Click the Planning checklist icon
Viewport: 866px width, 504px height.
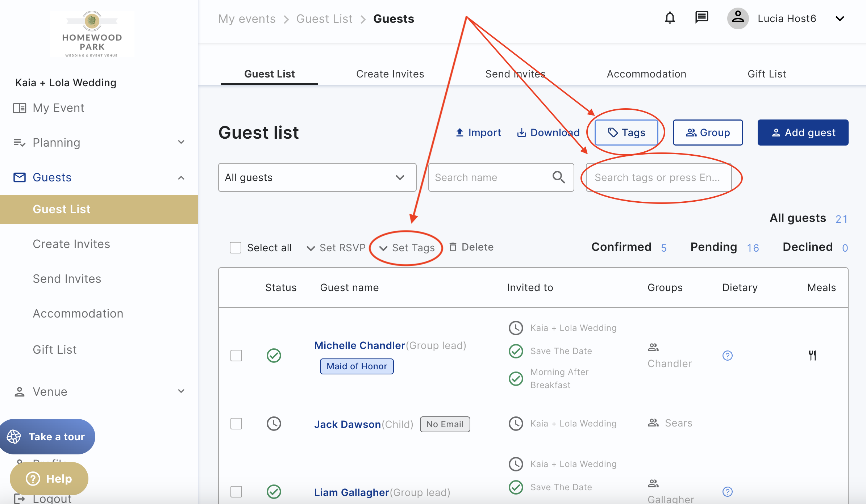pos(20,143)
